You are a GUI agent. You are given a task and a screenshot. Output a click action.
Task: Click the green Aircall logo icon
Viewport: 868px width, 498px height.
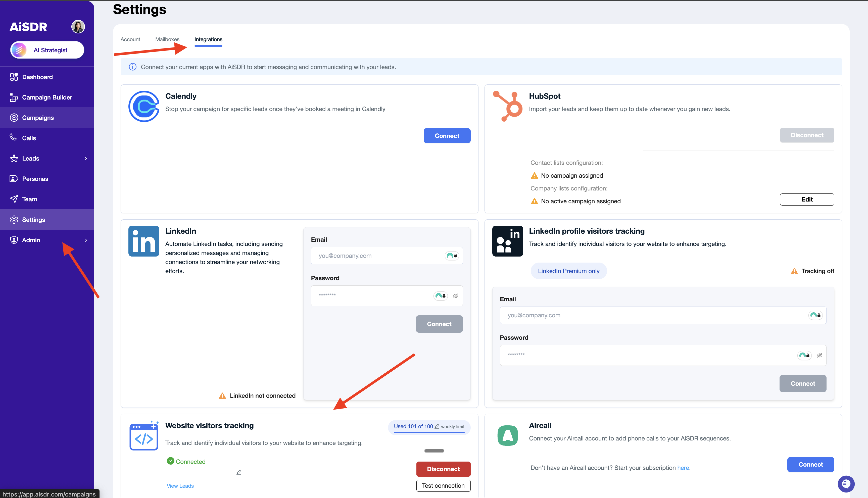508,435
